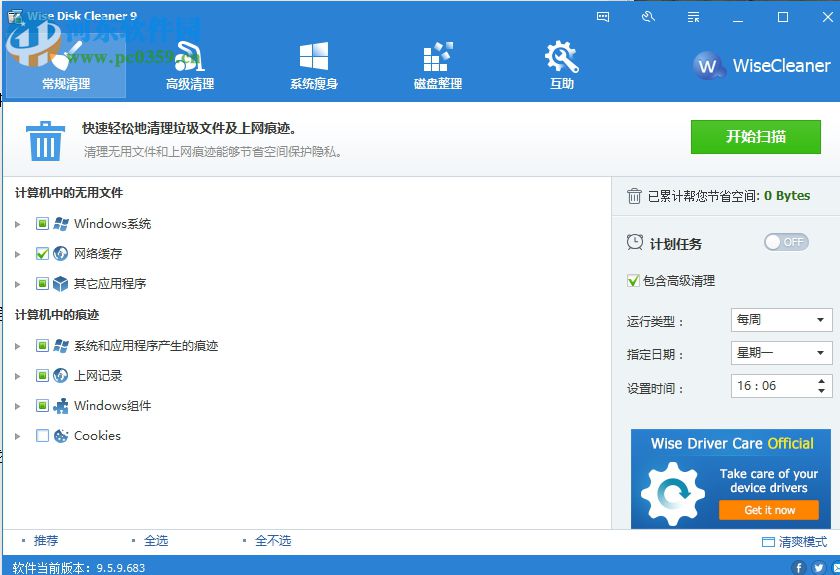Click the 清爽模式 window icon
840x575 pixels.
click(768, 542)
